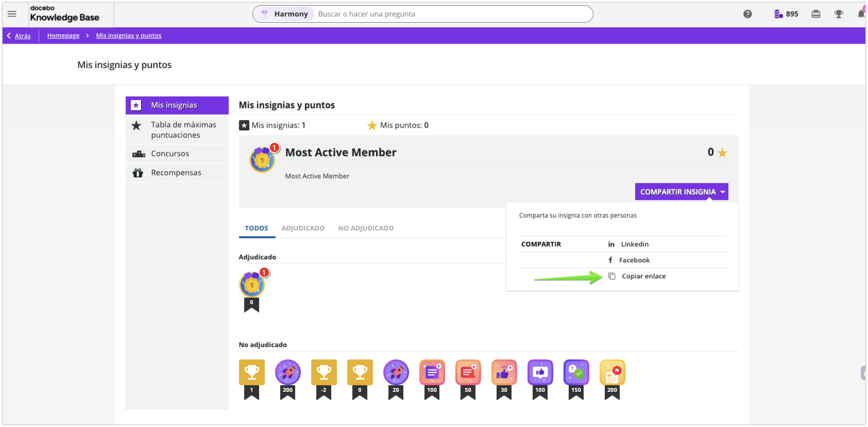Open the trophy gamification icon
Viewport: 868px width, 427px height.
click(838, 14)
